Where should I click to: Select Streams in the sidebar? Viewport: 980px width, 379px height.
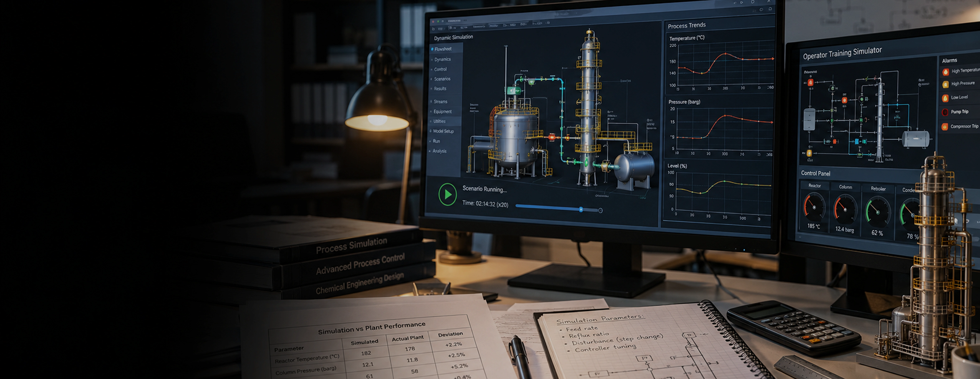point(440,102)
